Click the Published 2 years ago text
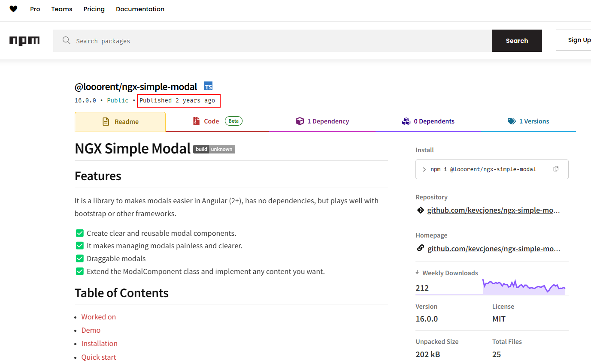The width and height of the screenshot is (591, 364). pos(177,100)
